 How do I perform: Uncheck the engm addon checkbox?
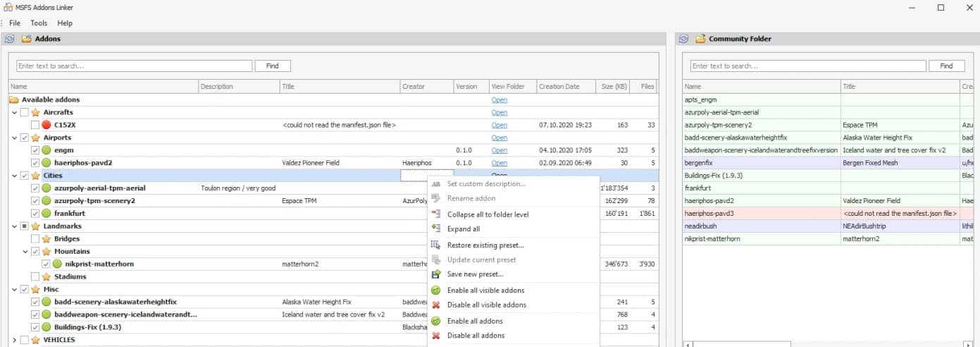(35, 150)
